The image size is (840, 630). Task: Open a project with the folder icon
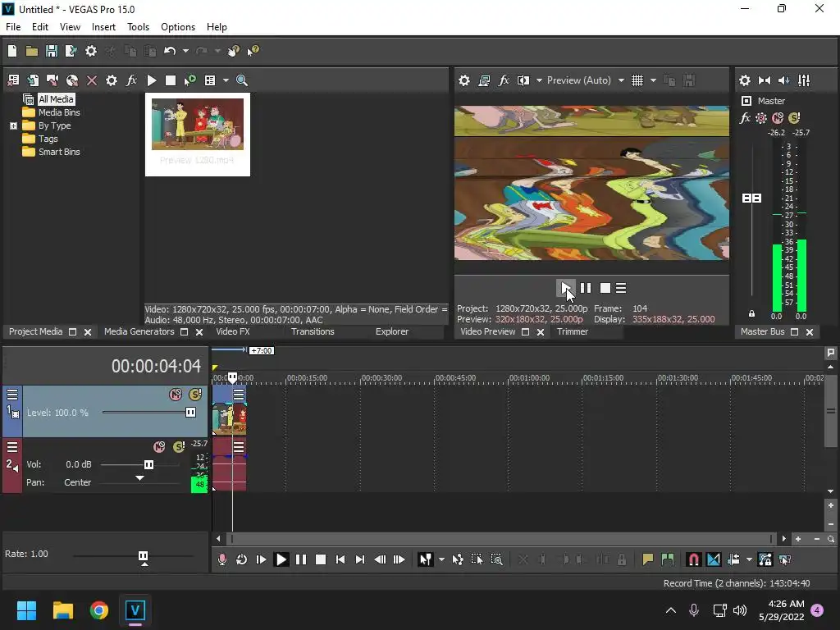[x=32, y=51]
